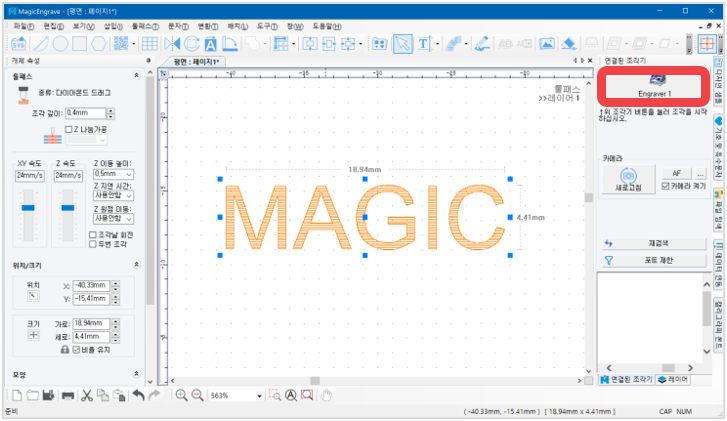Insert a table grid
Image resolution: width=727 pixels, height=421 pixels.
(x=149, y=44)
